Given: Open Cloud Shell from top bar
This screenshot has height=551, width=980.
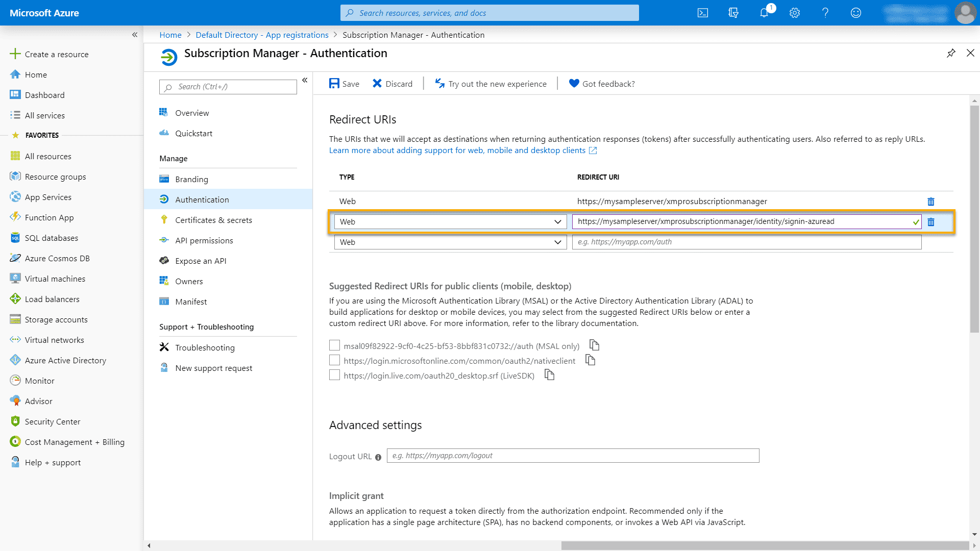Looking at the screenshot, I should [703, 13].
